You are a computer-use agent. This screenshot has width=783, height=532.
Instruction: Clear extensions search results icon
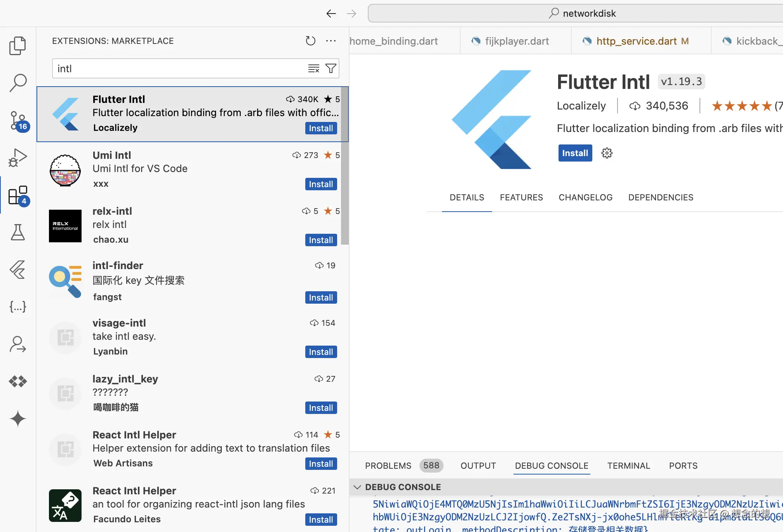click(x=313, y=69)
